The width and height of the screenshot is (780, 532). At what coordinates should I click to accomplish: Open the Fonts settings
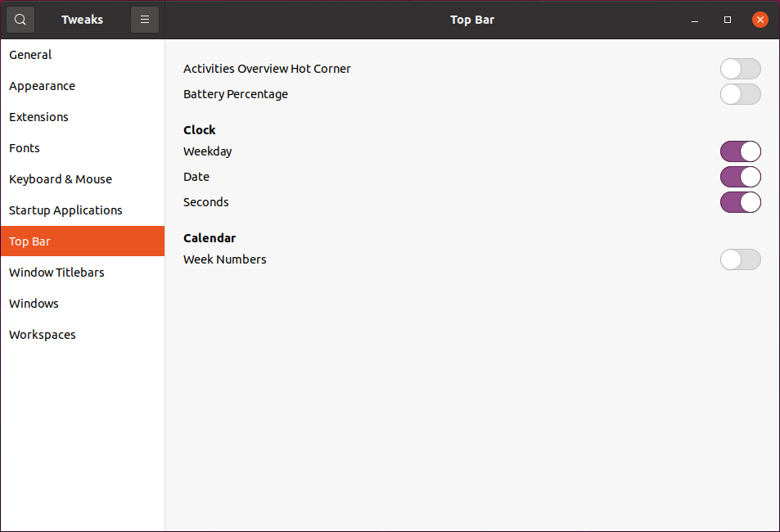[83, 148]
